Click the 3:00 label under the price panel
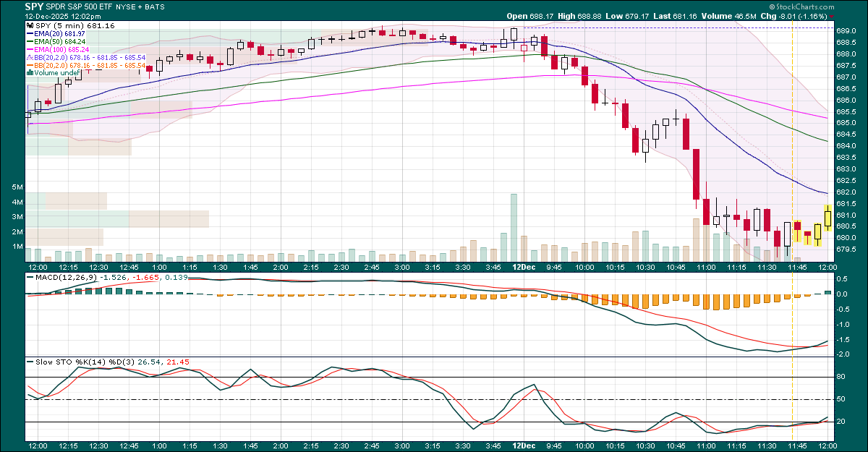868x452 pixels. tap(403, 266)
